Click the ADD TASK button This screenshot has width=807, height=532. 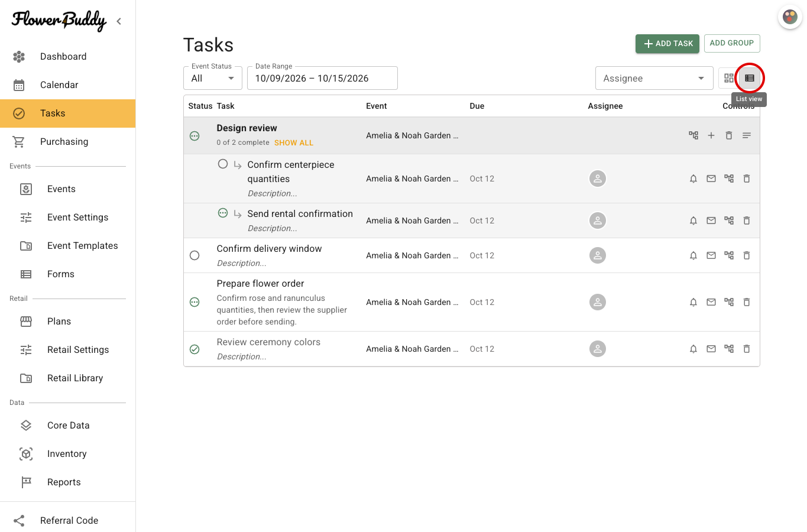pos(667,43)
